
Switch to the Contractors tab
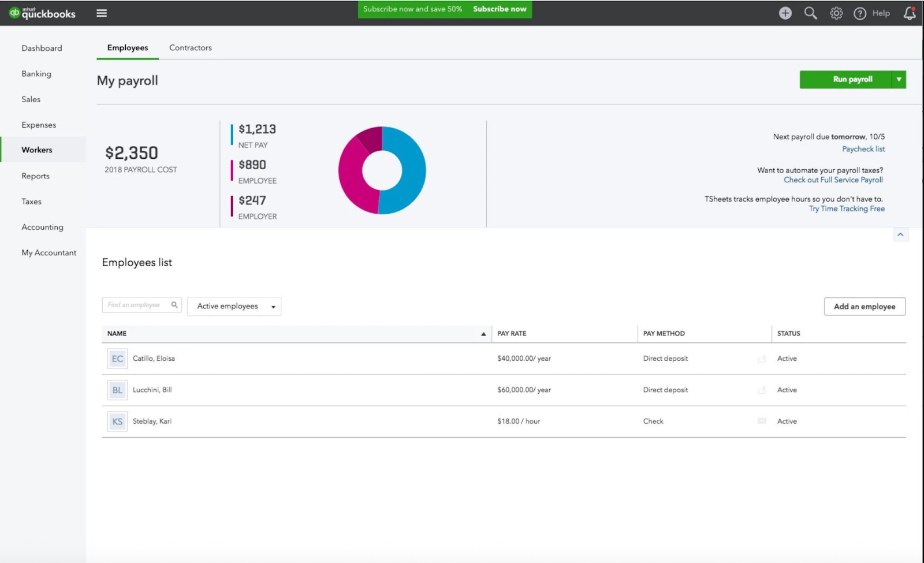[x=190, y=47]
